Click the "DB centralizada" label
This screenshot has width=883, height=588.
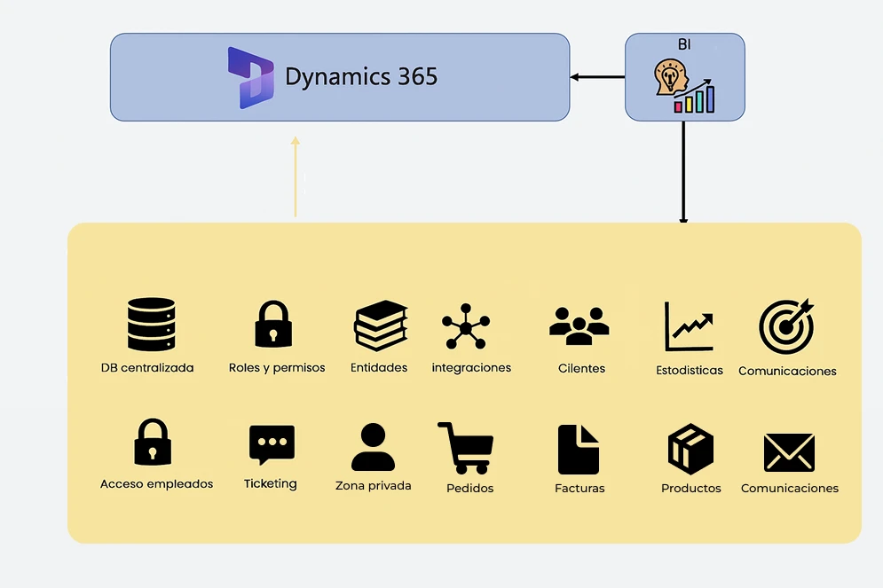coord(147,368)
